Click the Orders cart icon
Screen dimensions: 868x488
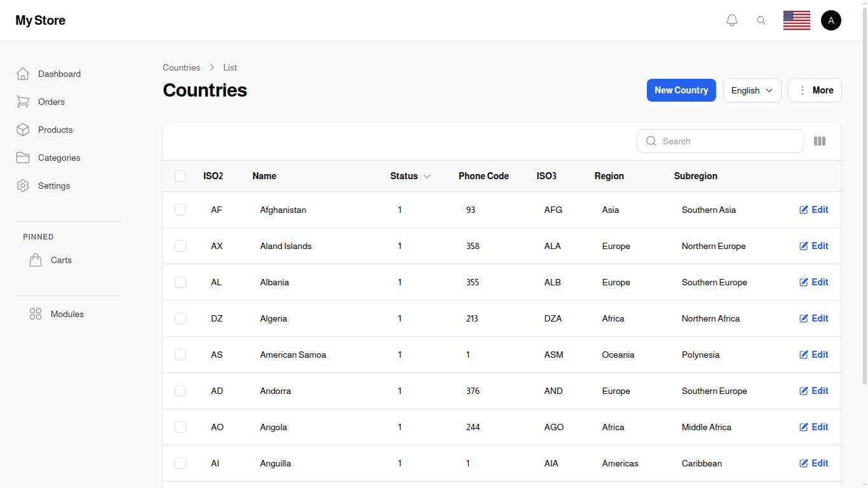click(23, 102)
